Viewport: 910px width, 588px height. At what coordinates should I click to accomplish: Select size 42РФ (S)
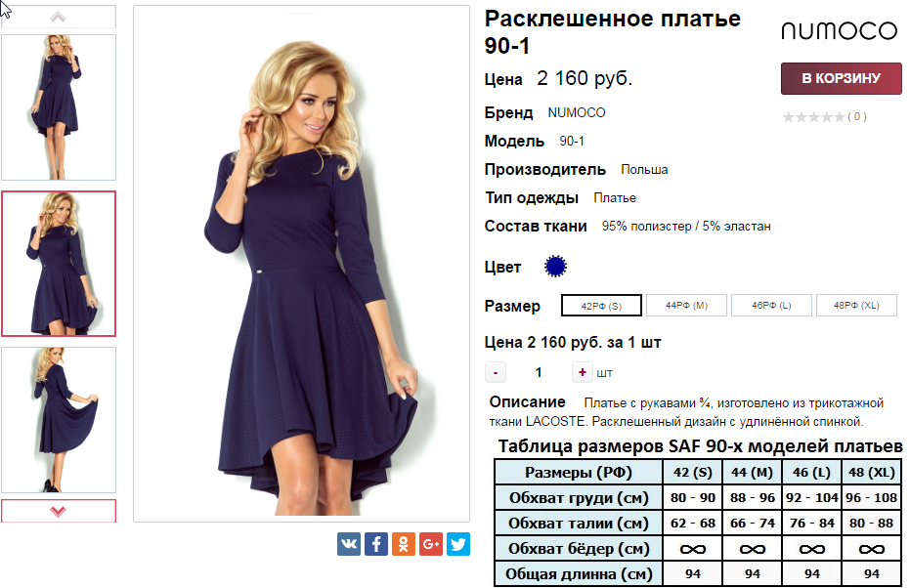tap(601, 306)
